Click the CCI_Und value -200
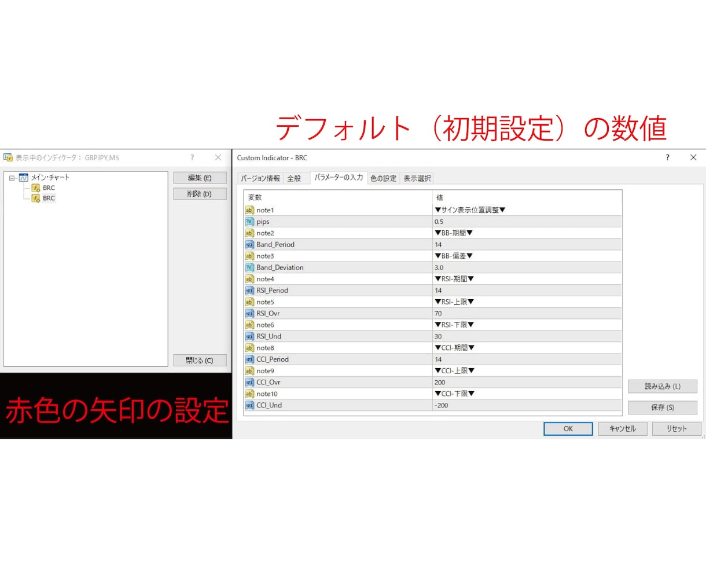 (441, 405)
